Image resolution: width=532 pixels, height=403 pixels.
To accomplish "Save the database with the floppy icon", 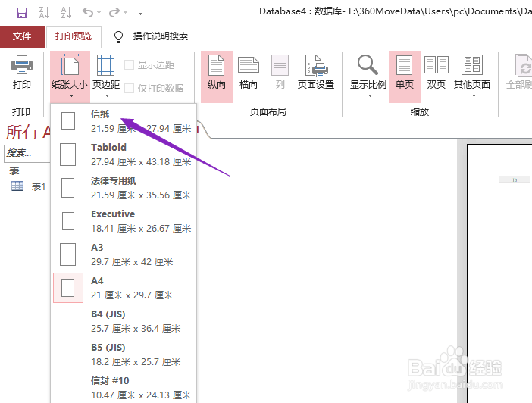I will point(22,13).
